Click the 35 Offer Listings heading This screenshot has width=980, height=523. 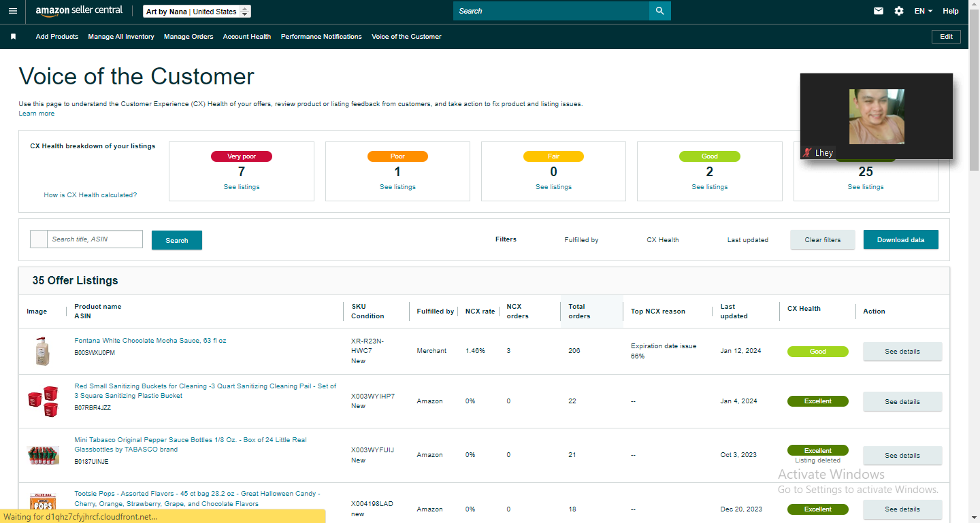tap(75, 281)
